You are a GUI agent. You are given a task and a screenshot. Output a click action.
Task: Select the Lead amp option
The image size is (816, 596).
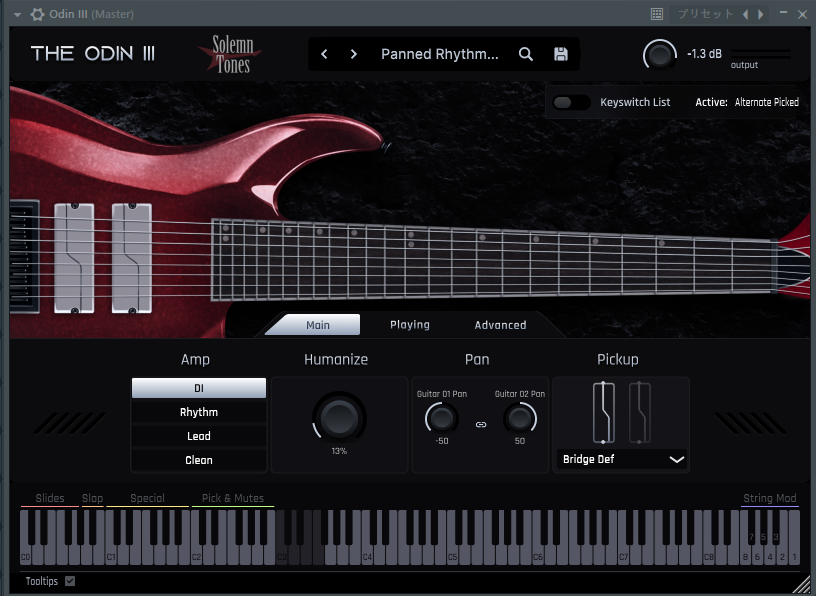click(x=199, y=436)
